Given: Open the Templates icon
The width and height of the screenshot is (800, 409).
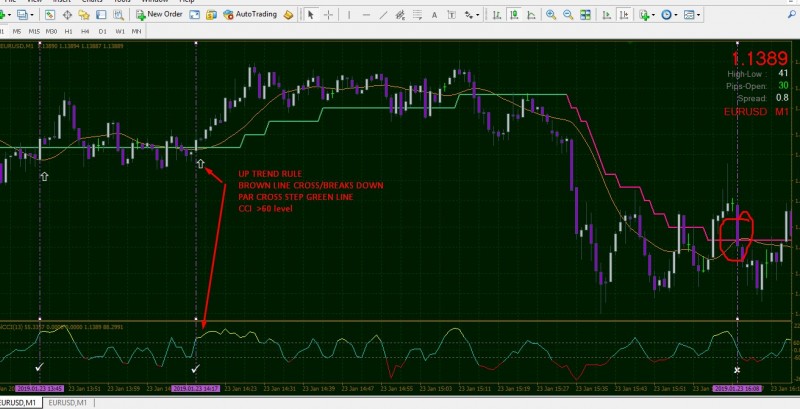Looking at the screenshot, I should (x=689, y=15).
